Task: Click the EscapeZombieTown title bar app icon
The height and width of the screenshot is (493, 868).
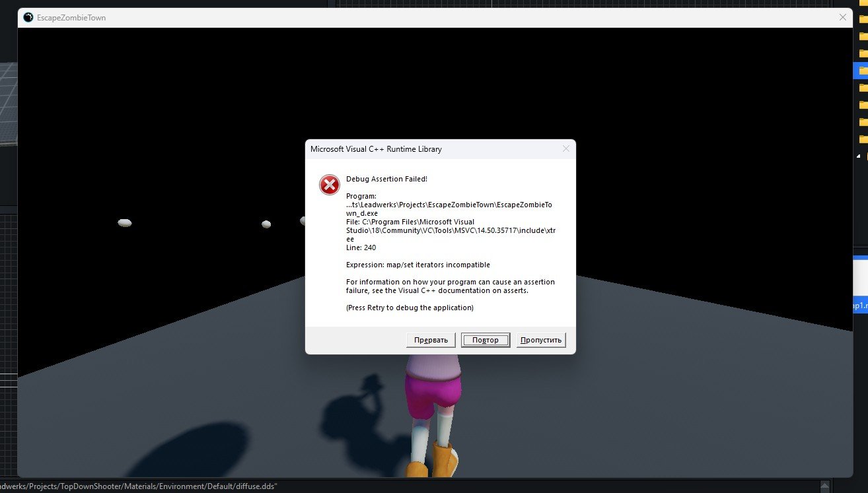Action: point(28,18)
